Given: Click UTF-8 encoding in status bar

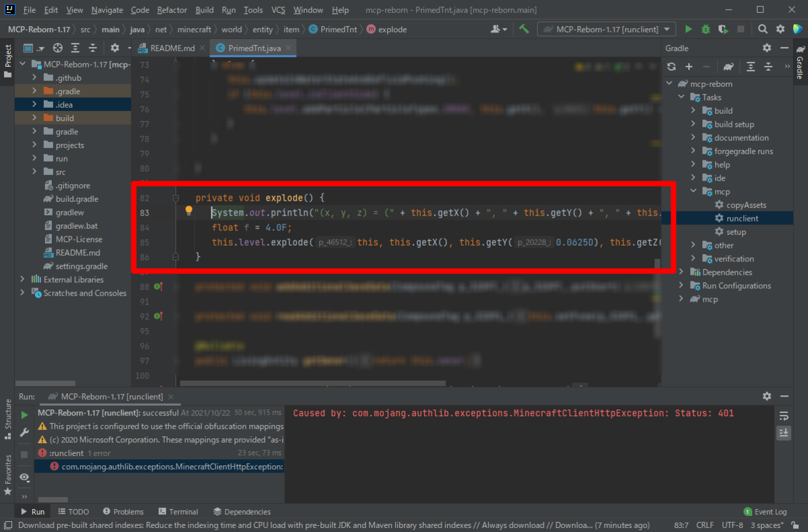Looking at the screenshot, I should coord(733,525).
